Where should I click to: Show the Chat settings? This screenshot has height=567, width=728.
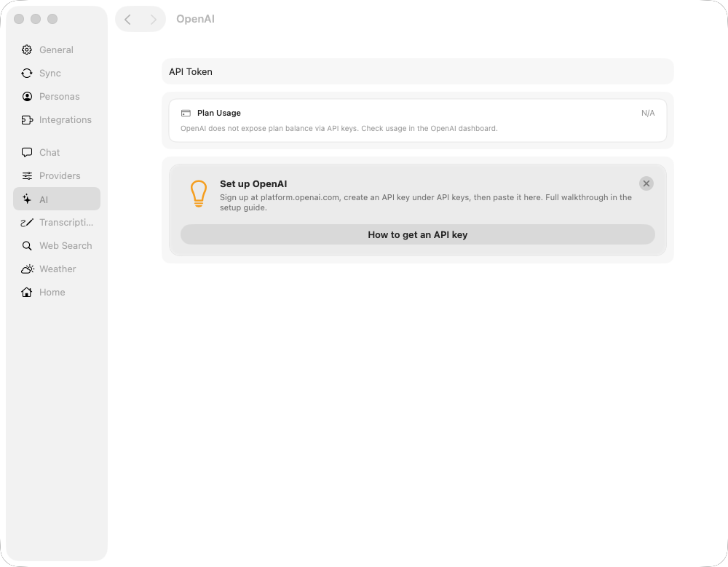point(57,152)
